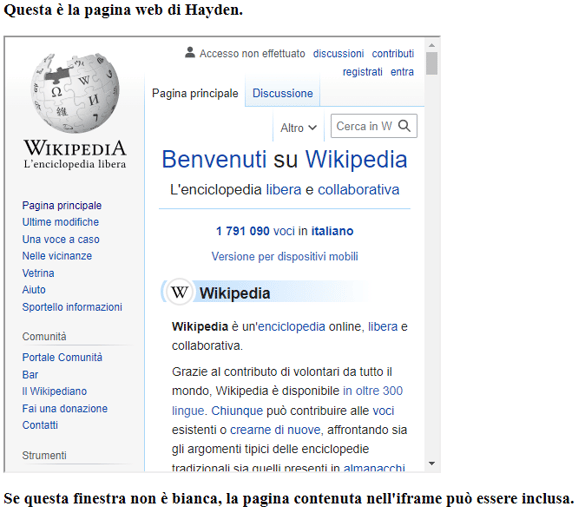Click the Strumenti section heading

(x=44, y=456)
